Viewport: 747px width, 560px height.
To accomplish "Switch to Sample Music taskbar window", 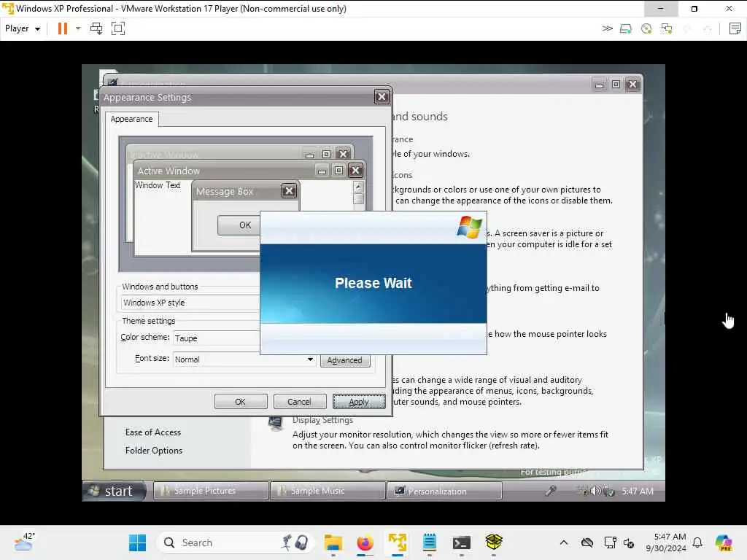I will coord(328,491).
